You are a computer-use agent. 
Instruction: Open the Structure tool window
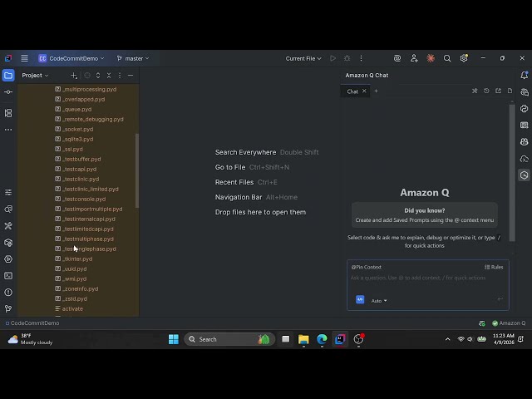8,113
